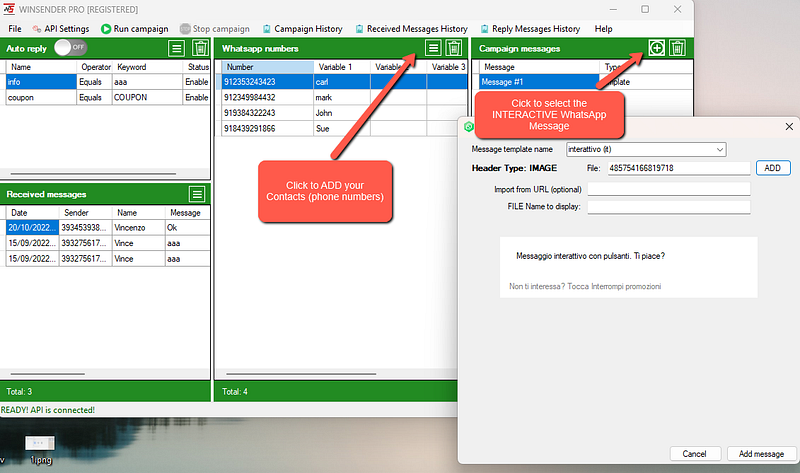
Task: Click the 'John' variable cell
Action: [x=342, y=113]
